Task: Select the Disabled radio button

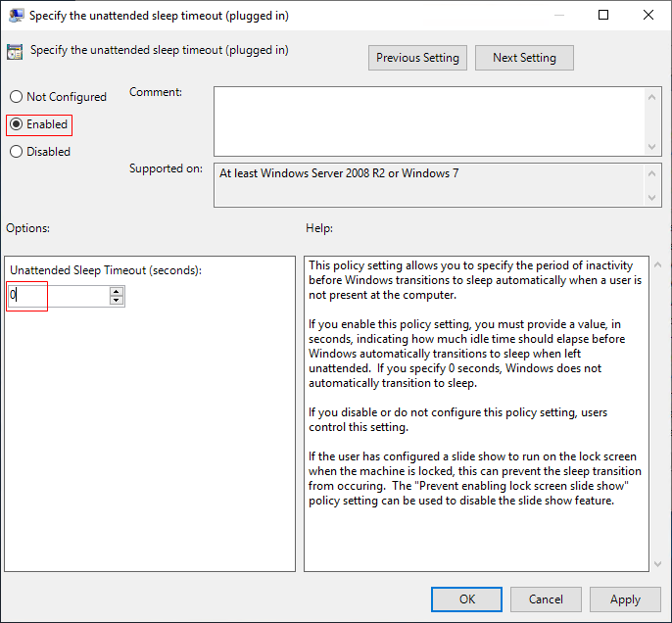Action: [16, 152]
